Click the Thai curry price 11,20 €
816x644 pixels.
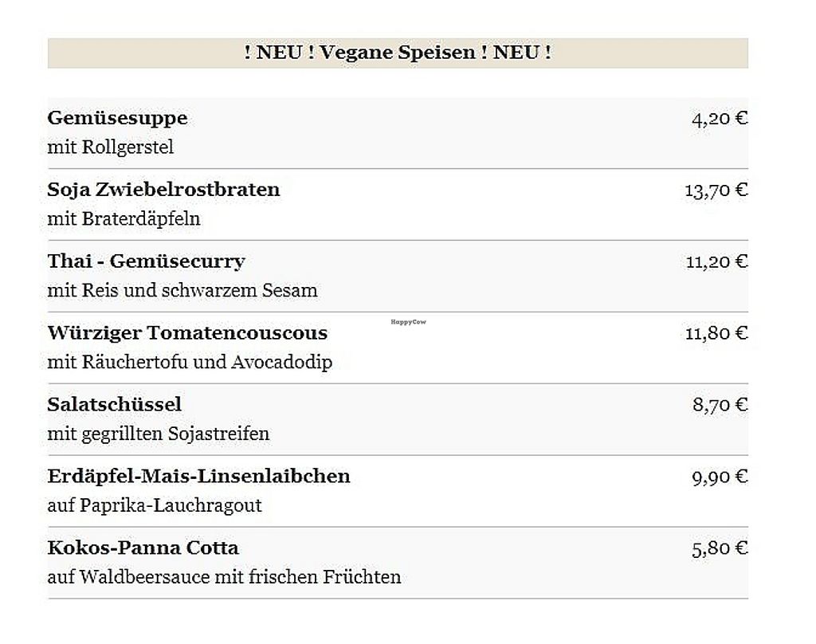[716, 262]
